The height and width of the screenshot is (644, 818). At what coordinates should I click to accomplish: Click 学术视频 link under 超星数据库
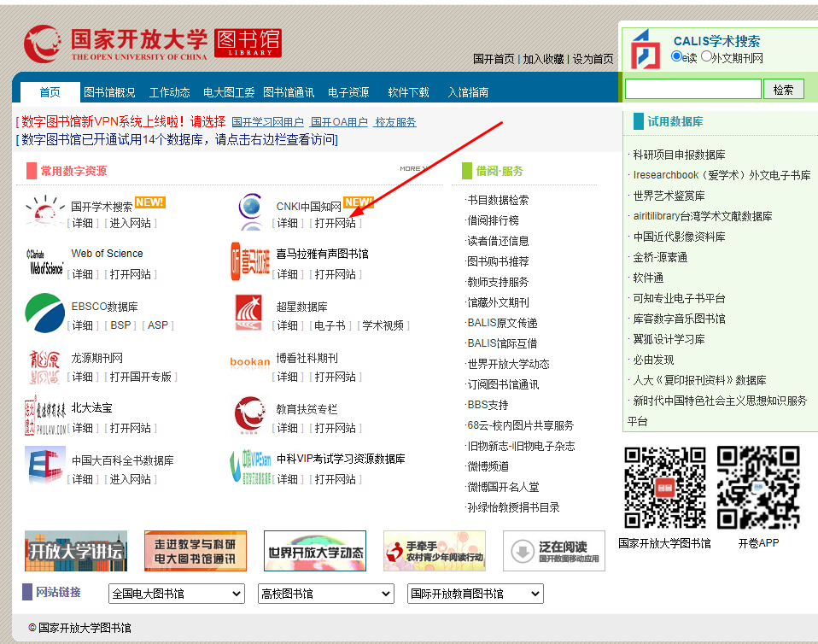(x=383, y=325)
